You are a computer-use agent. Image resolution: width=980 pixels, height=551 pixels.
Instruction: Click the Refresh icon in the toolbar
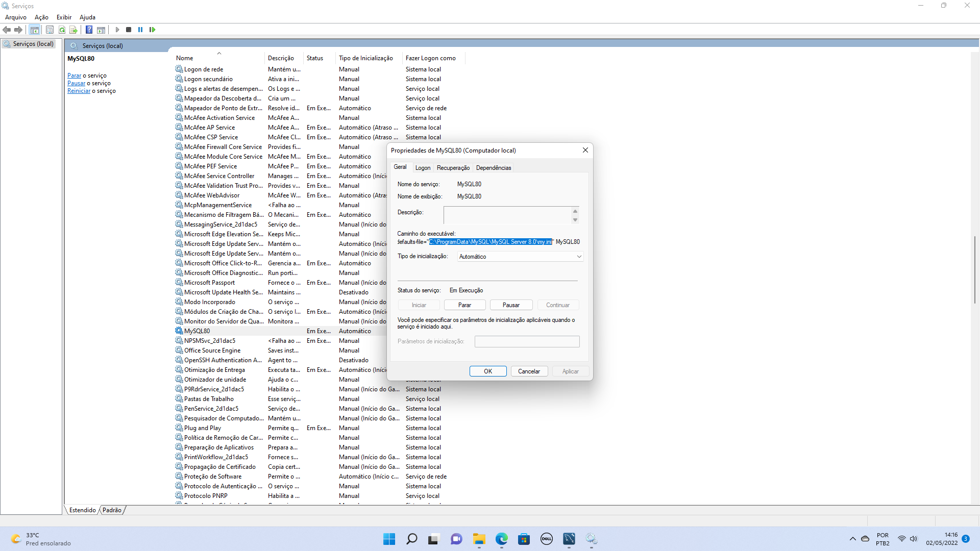click(62, 30)
